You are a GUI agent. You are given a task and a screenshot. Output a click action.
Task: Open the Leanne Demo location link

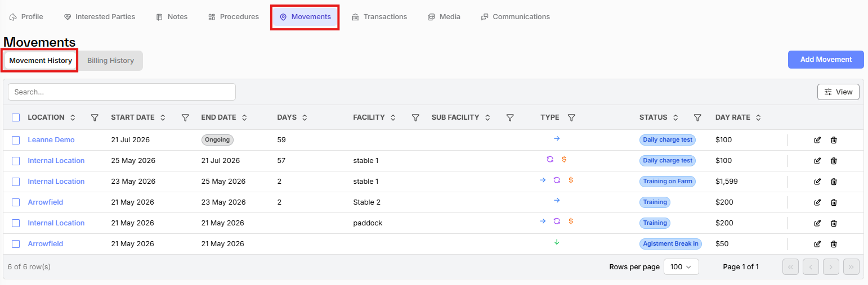(51, 140)
